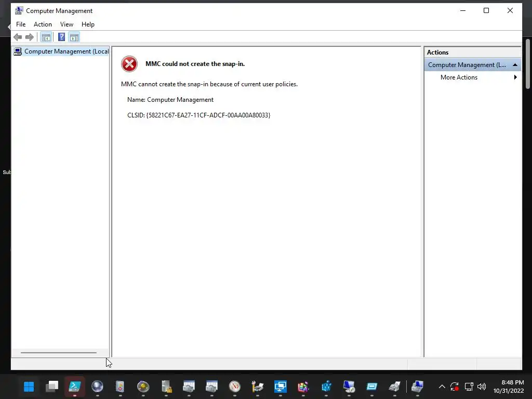
Task: Click the Forward arrow in the toolbar
Action: (x=30, y=37)
